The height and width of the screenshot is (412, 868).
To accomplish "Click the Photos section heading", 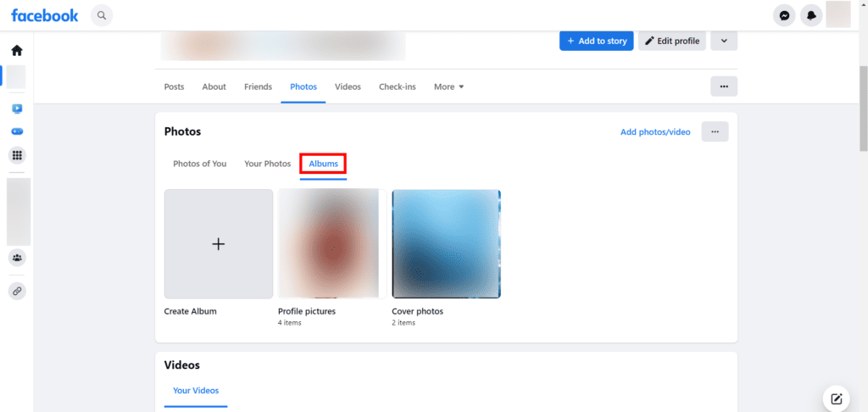I will (x=183, y=131).
